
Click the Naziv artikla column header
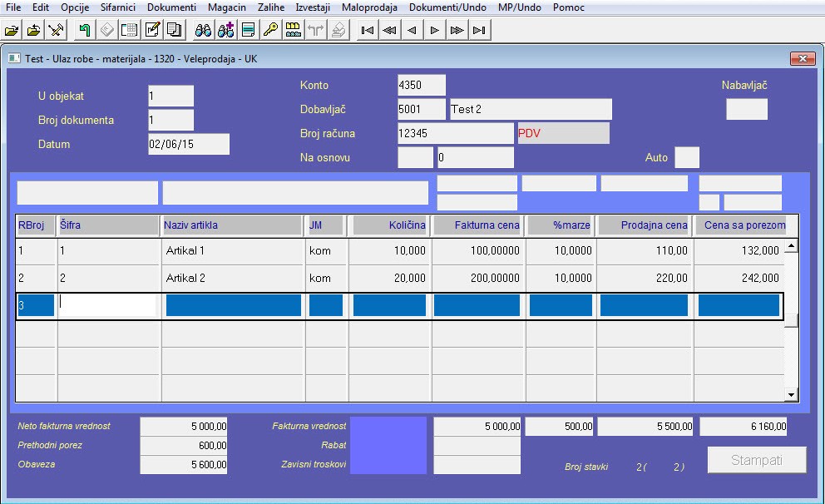coord(232,225)
